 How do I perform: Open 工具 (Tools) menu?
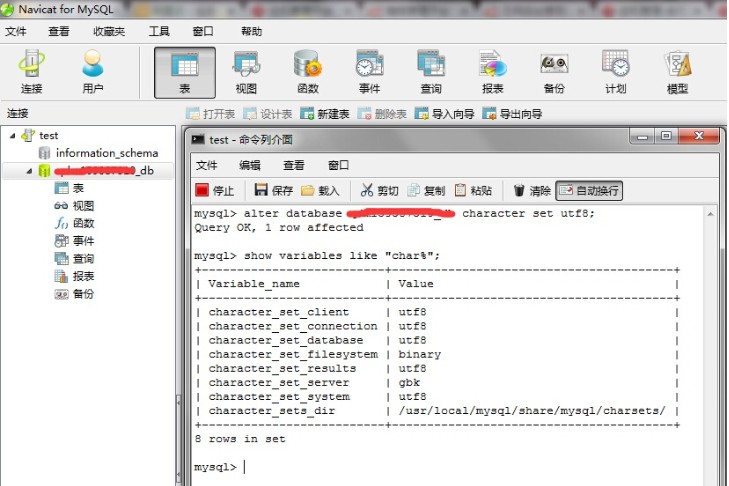coord(159,31)
